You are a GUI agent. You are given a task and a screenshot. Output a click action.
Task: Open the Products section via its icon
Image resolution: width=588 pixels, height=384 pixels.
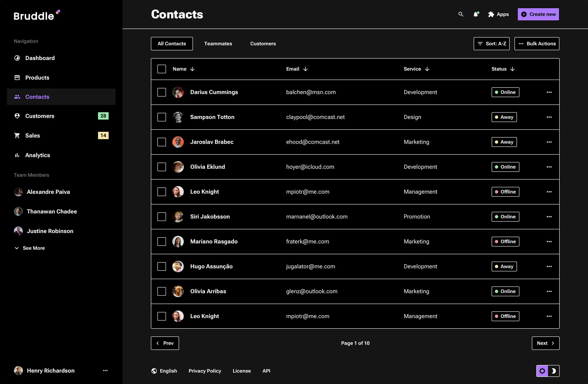[x=17, y=77]
